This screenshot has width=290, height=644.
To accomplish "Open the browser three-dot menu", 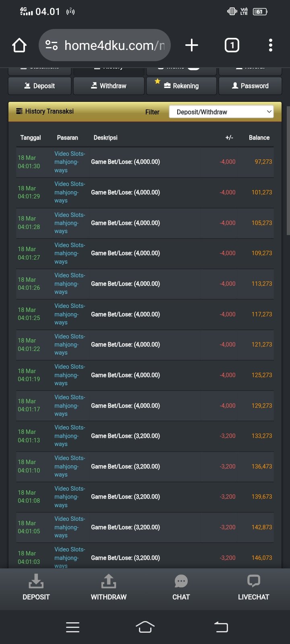I will [x=271, y=45].
